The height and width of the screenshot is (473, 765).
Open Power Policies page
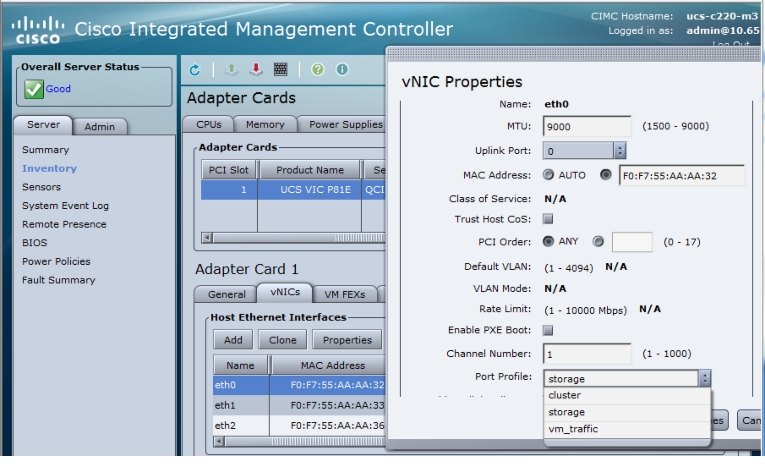pyautogui.click(x=56, y=261)
